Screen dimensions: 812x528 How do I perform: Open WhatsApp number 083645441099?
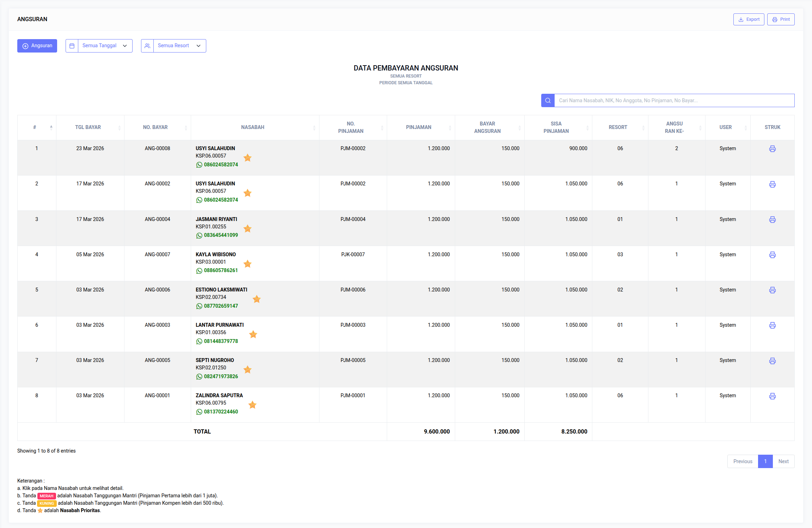click(221, 235)
